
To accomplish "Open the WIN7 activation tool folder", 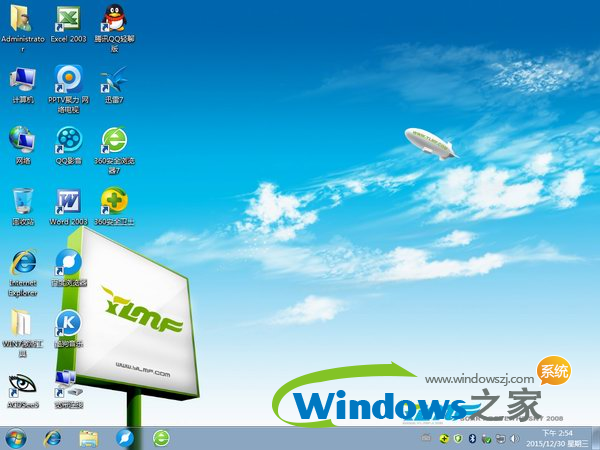I will tap(22, 323).
